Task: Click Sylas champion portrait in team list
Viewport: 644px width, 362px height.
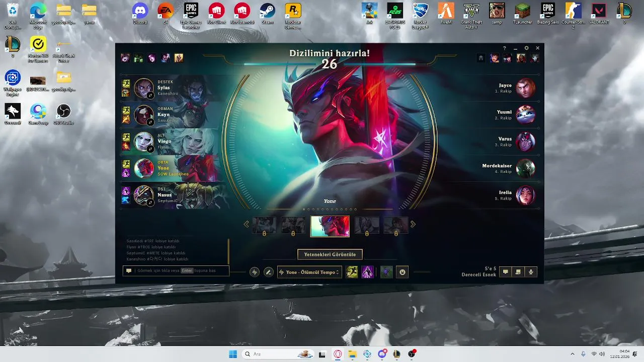Action: click(143, 88)
